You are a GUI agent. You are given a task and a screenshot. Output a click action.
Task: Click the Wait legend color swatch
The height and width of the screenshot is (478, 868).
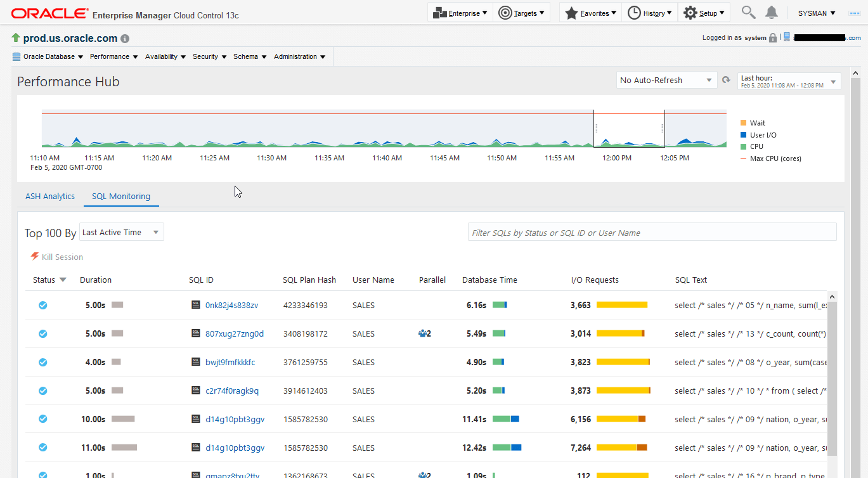tap(743, 123)
